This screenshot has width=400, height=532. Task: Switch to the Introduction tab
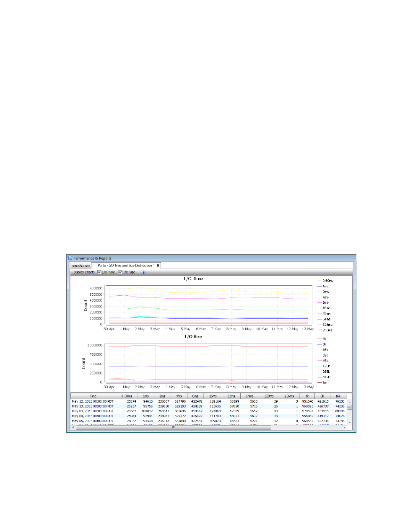(x=81, y=266)
